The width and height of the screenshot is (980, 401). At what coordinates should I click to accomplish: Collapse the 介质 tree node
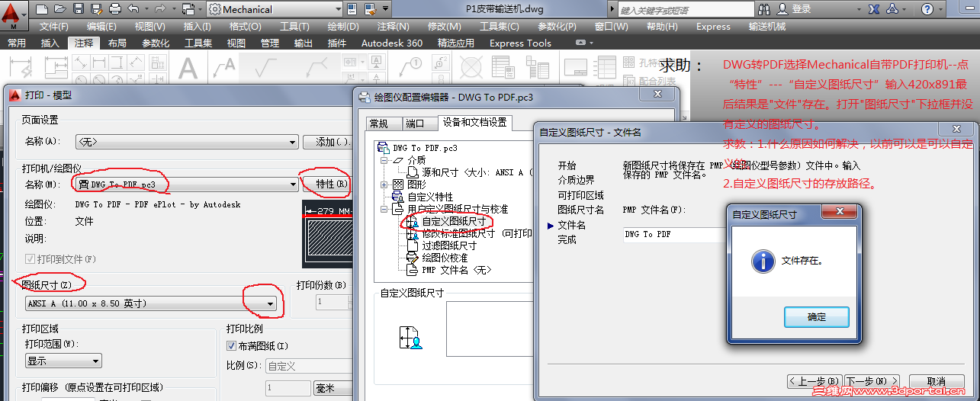(384, 161)
